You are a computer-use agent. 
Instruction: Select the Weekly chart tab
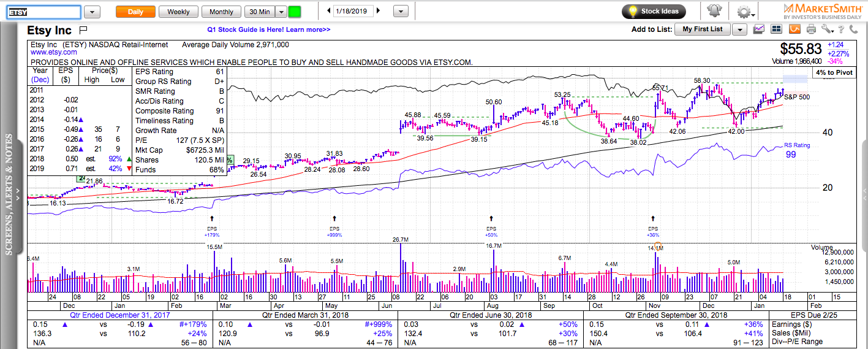[178, 12]
